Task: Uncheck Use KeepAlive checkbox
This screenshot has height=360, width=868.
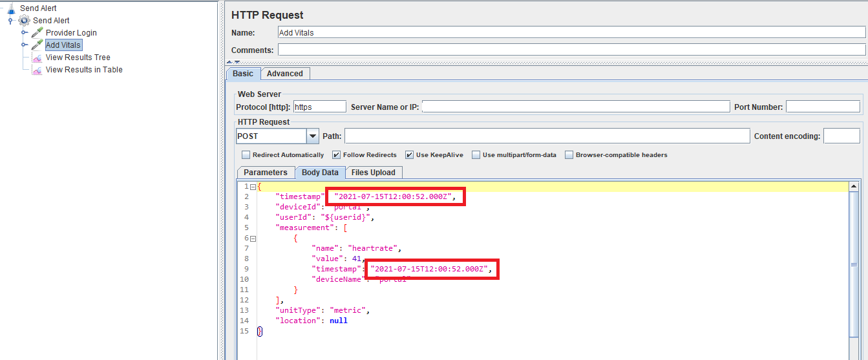Action: [409, 155]
